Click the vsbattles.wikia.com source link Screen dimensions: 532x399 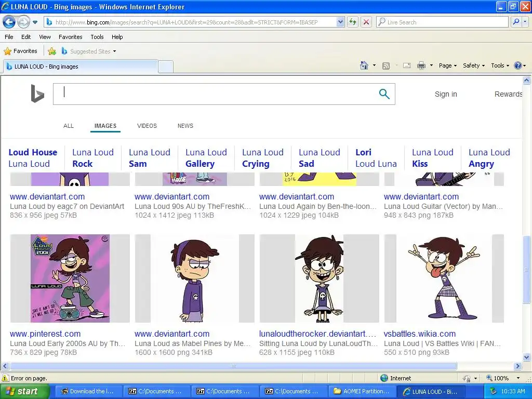pyautogui.click(x=420, y=334)
